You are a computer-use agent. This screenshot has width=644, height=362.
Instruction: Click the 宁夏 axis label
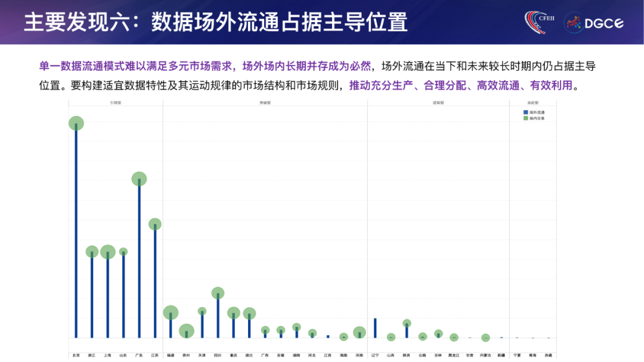click(x=517, y=355)
